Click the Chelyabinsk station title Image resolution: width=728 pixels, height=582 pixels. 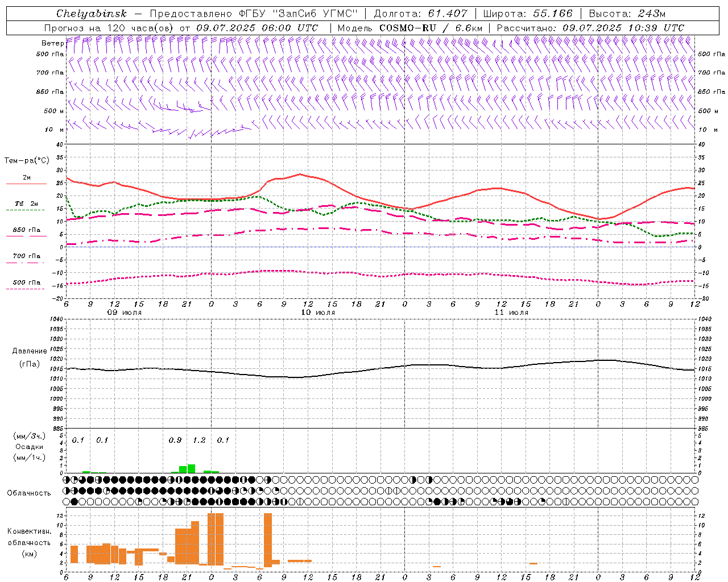coord(91,14)
